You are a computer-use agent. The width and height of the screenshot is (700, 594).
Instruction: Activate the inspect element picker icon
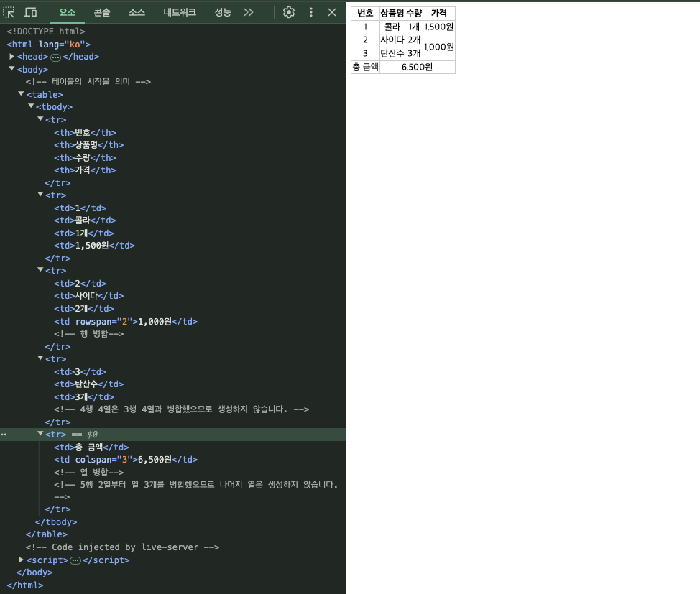pos(9,12)
